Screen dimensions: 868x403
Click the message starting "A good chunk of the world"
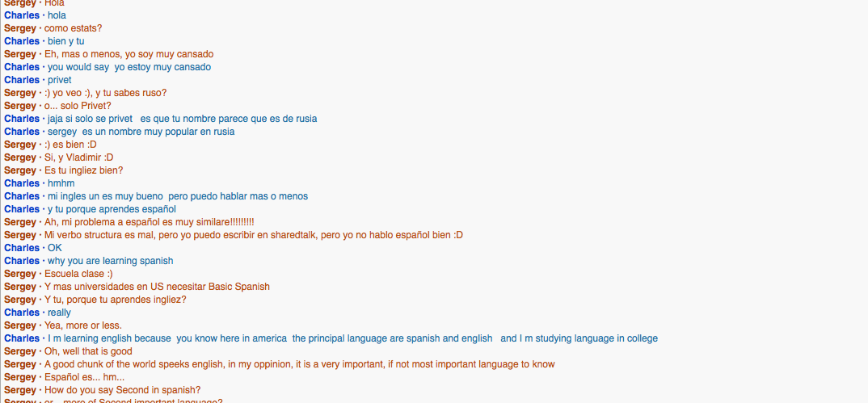pyautogui.click(x=299, y=364)
